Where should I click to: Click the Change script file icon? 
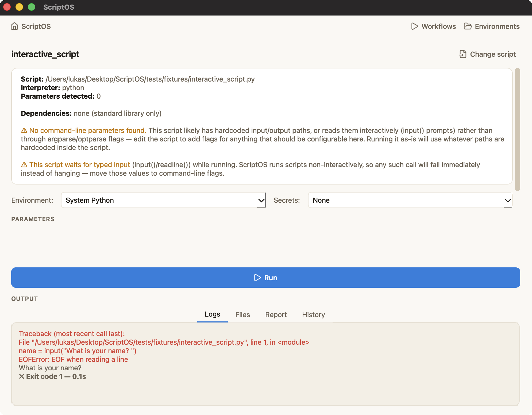463,54
